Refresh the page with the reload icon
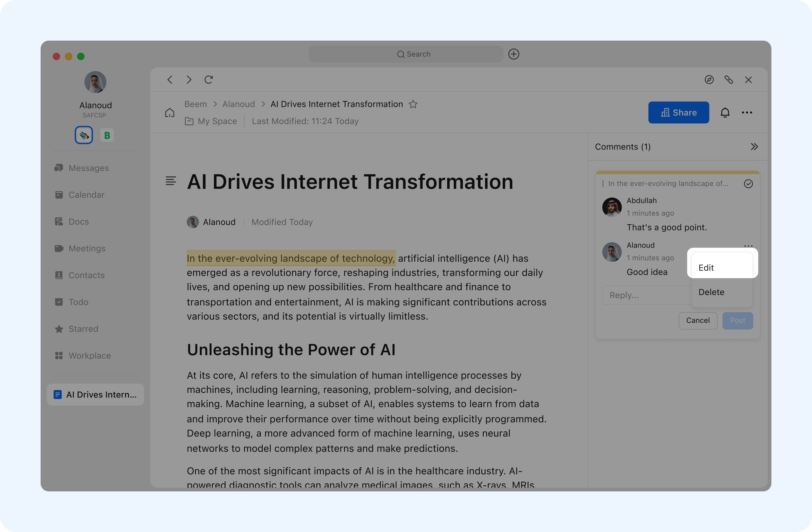812x532 pixels. pos(209,79)
